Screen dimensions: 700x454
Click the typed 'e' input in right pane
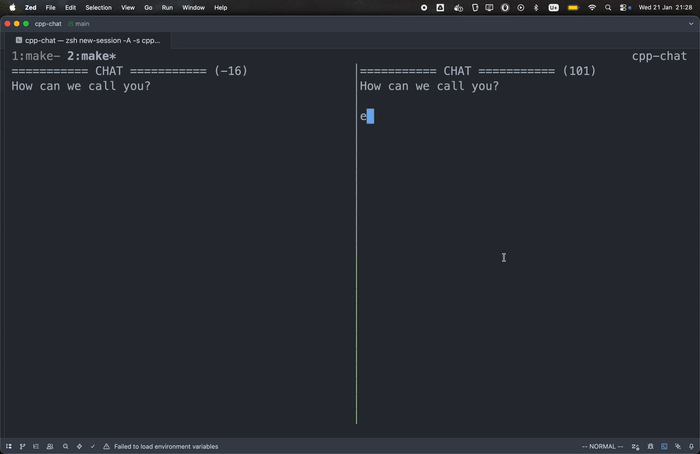[363, 117]
